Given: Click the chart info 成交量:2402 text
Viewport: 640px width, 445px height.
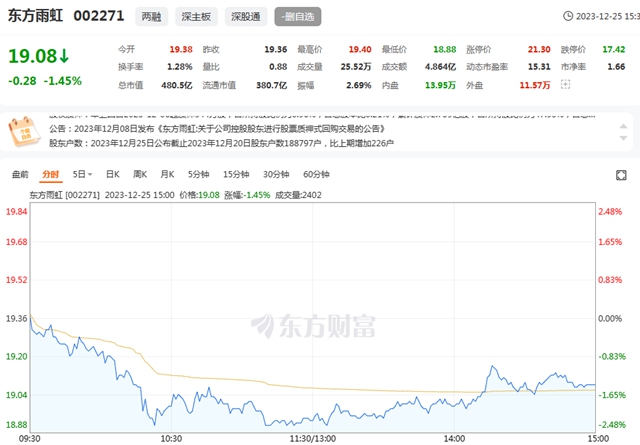Looking at the screenshot, I should coord(298,195).
